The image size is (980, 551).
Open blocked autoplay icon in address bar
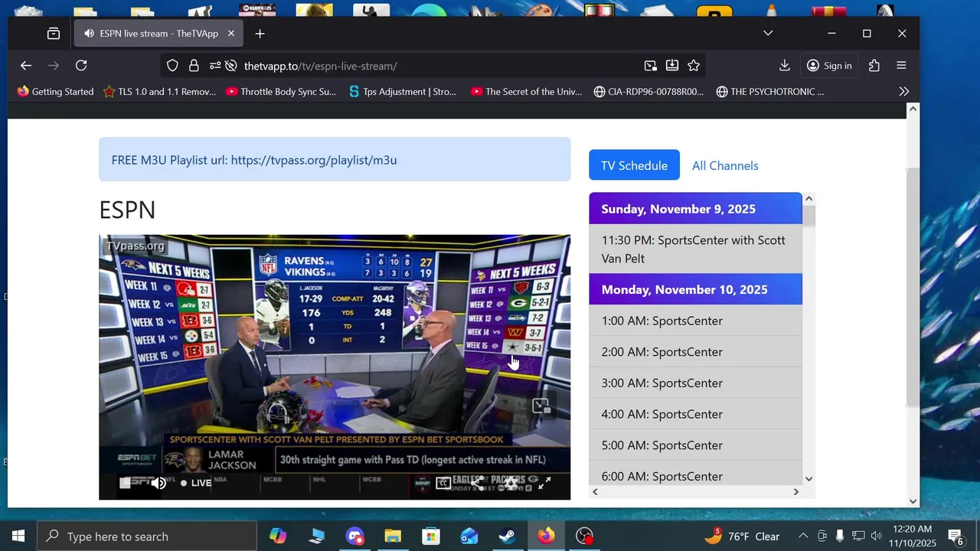click(230, 66)
